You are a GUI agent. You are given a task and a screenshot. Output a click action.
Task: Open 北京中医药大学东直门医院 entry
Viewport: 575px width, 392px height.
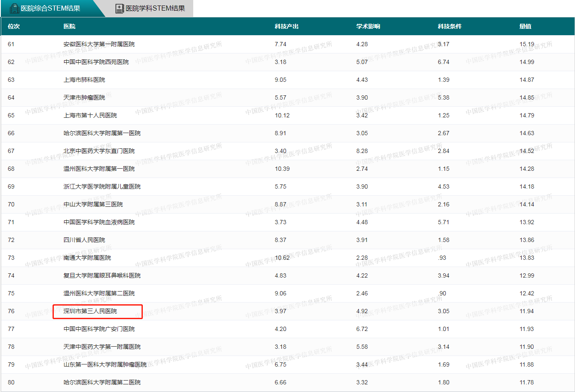click(99, 151)
